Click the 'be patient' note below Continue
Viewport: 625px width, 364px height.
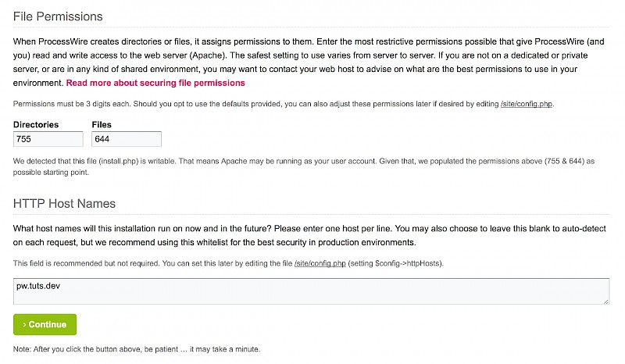[x=137, y=349]
